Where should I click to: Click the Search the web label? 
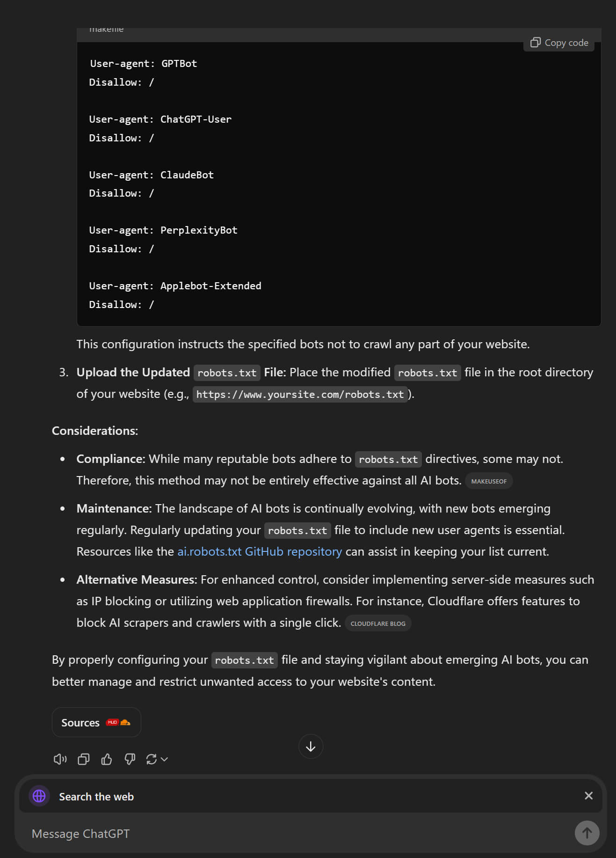(x=96, y=797)
